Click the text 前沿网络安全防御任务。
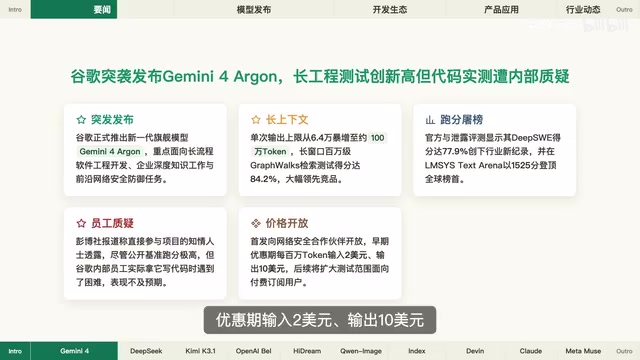Viewport: 640px width, 360px height. [122, 179]
